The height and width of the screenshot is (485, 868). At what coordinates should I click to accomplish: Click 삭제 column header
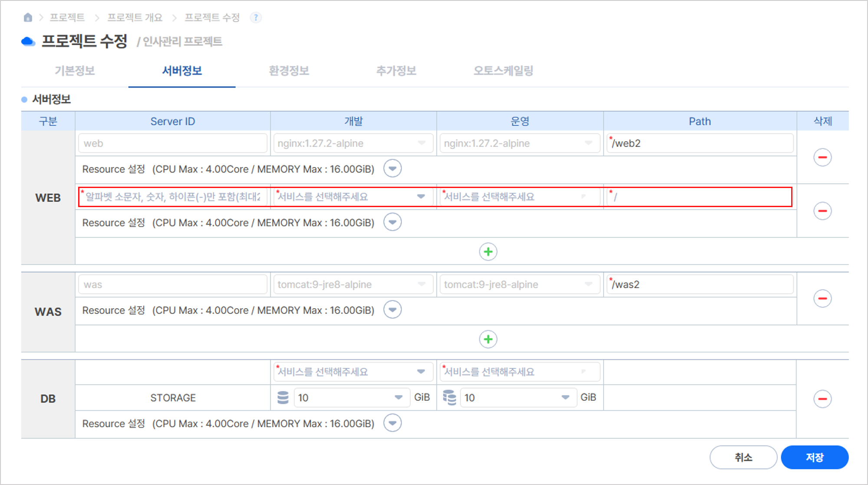pos(823,121)
